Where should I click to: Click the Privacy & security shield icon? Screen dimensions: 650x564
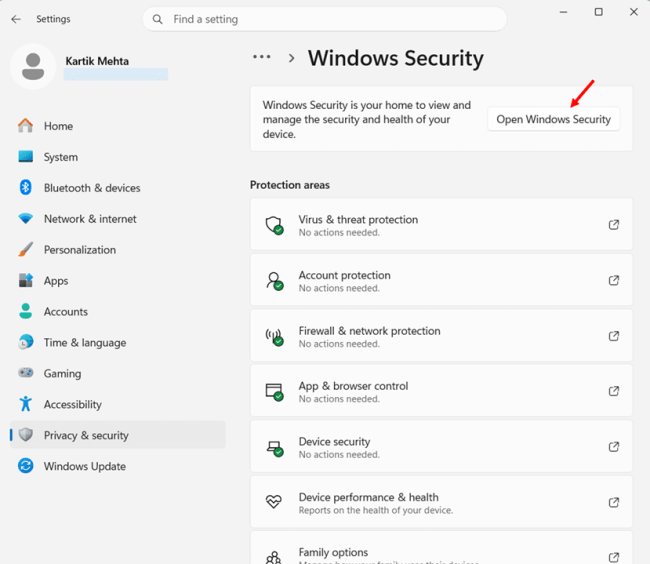[26, 435]
